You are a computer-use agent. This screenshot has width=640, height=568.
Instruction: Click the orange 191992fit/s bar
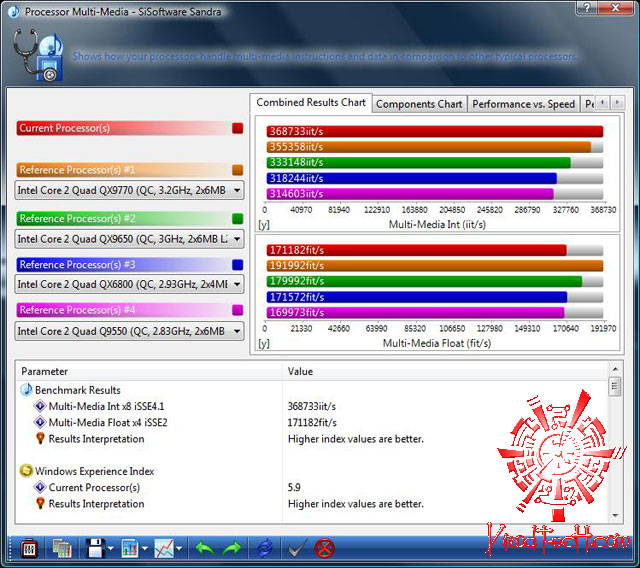435,266
